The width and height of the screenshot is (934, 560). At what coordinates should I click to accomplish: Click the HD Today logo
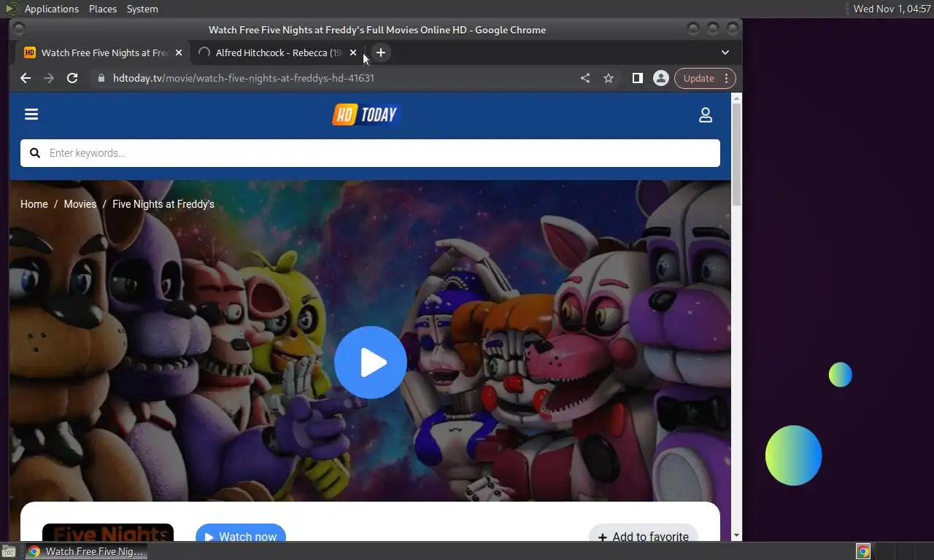tap(366, 114)
